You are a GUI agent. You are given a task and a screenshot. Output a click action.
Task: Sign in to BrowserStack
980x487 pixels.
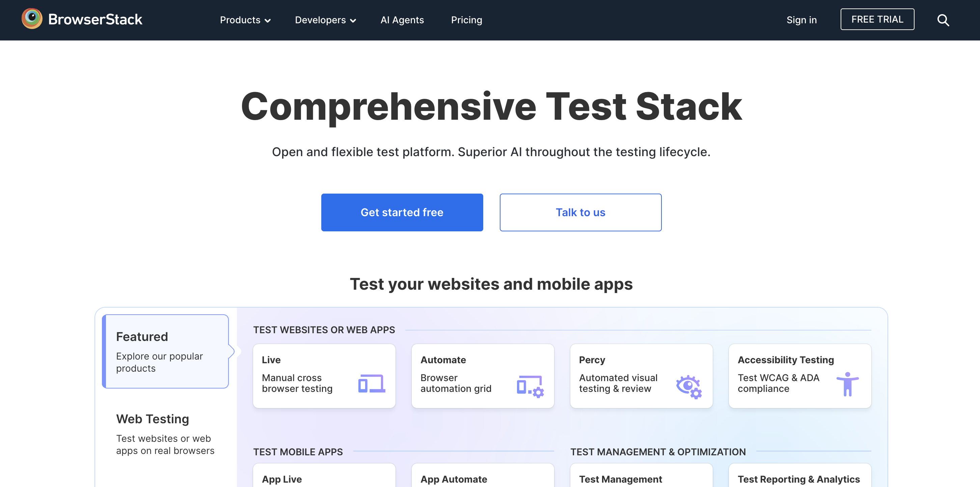(x=801, y=20)
